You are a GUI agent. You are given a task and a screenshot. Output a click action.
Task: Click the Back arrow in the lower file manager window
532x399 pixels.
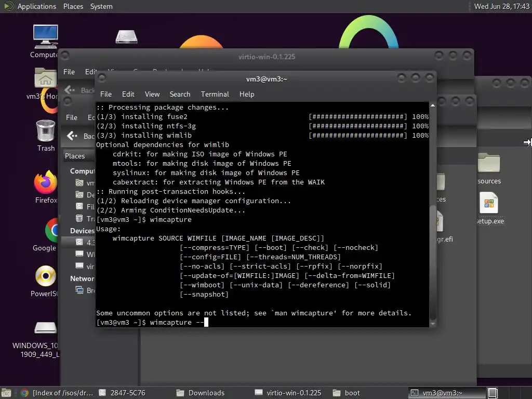(x=72, y=136)
